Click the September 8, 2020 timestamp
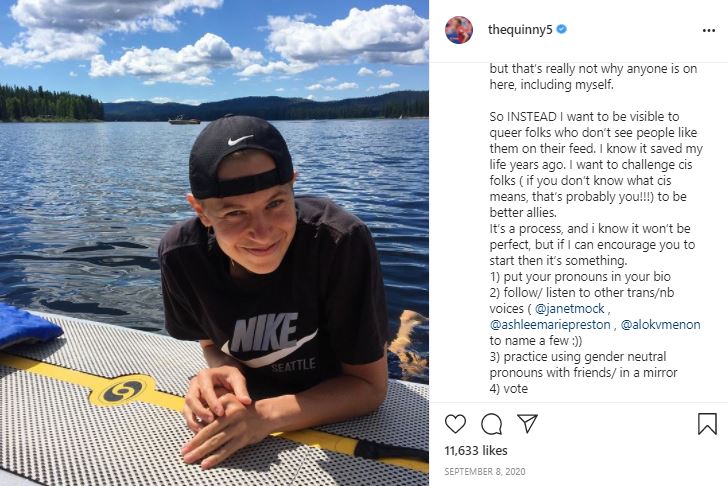 (x=485, y=472)
